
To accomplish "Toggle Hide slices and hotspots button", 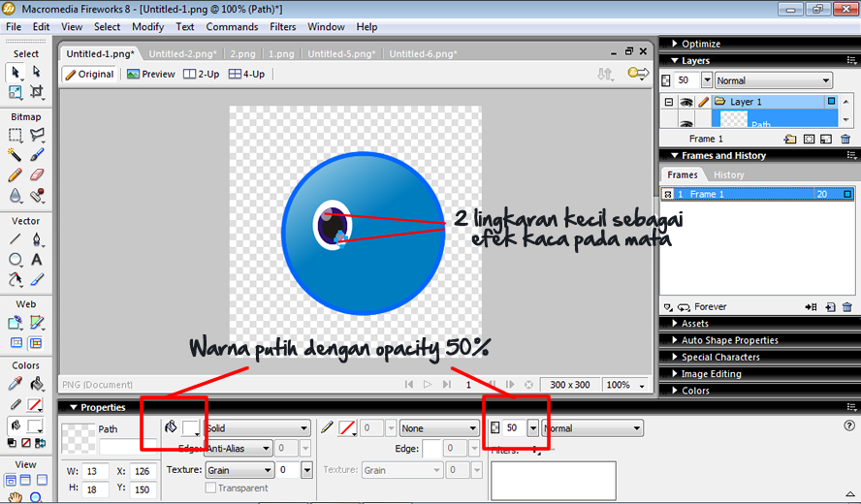I will tap(16, 343).
